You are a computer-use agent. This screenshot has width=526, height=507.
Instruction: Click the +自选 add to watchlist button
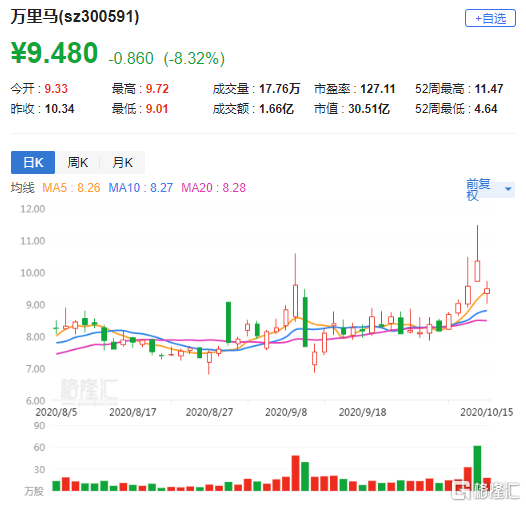[x=490, y=18]
